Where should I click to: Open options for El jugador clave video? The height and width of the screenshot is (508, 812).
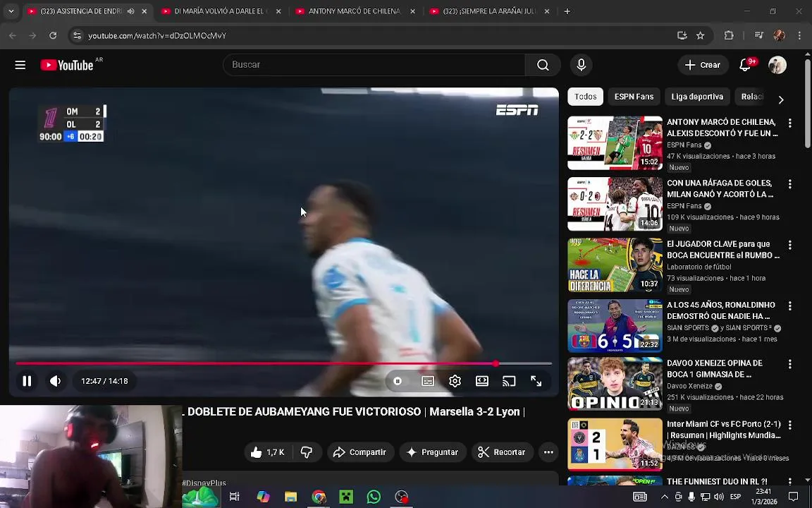(789, 245)
